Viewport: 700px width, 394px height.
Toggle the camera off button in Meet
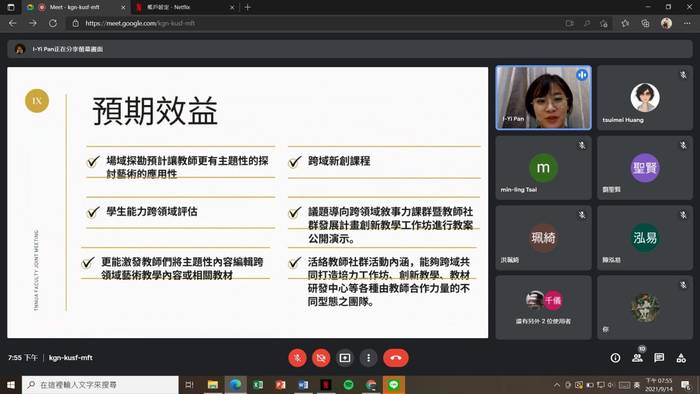click(321, 358)
